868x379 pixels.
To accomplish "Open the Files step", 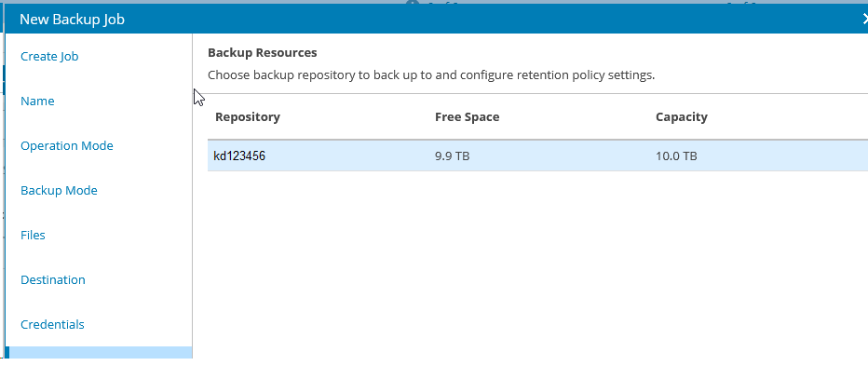I will coord(33,236).
